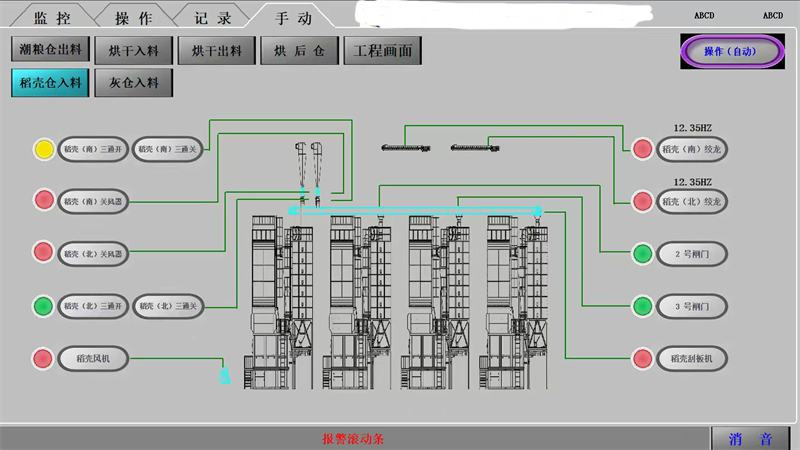Toggle the 3号闸门 gate control
Screen dimensions: 800x450
(x=692, y=306)
